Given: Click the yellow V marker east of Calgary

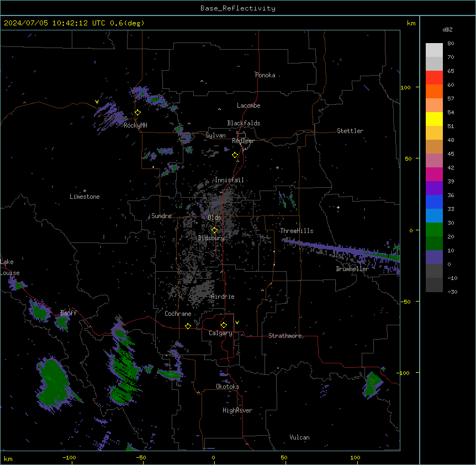Looking at the screenshot, I should (x=237, y=323).
